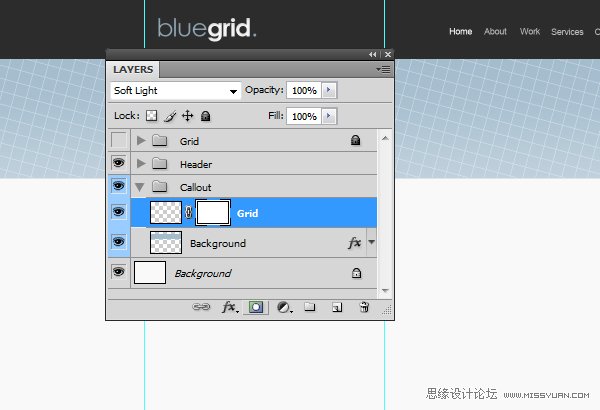Screen dimensions: 600x410
Task: Click the Home nav link
Action: click(x=460, y=31)
